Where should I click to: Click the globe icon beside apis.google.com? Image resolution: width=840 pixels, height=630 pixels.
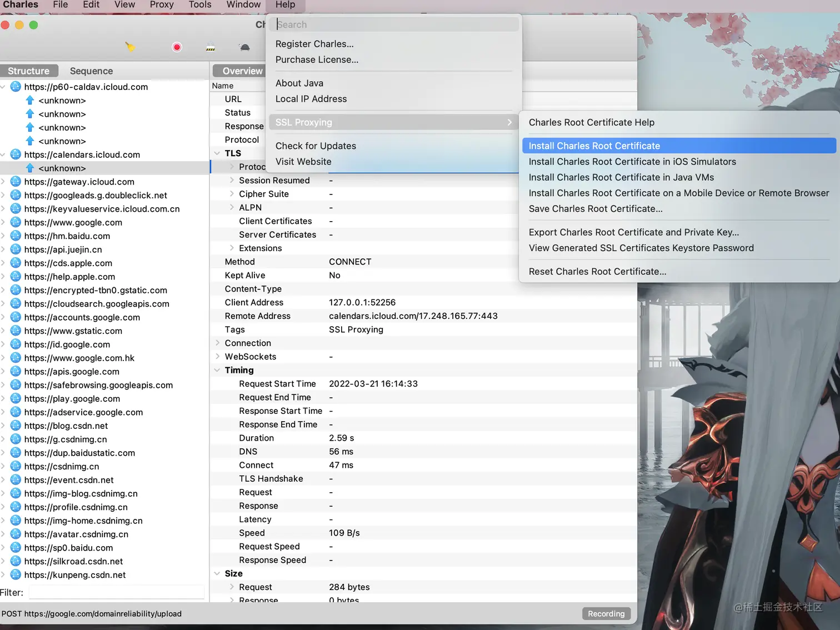coord(16,372)
